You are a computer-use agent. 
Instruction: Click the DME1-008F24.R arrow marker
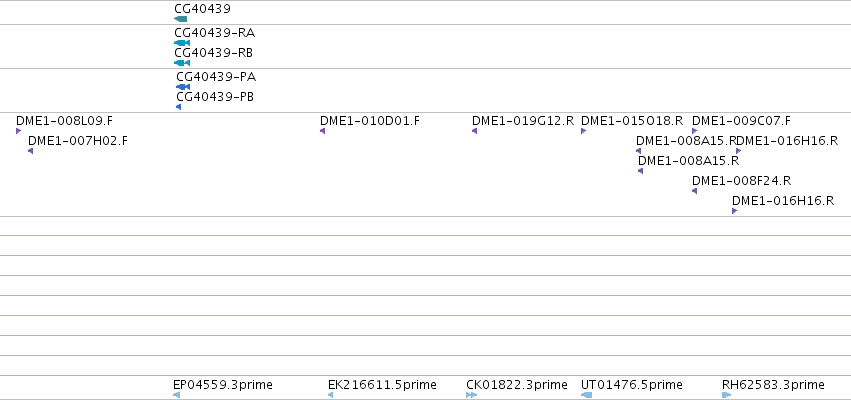point(694,191)
